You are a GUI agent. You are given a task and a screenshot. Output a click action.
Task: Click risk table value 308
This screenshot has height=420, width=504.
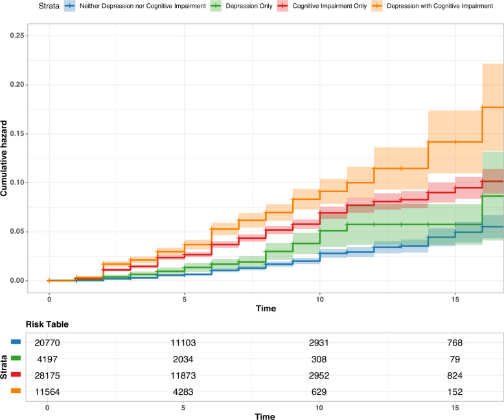point(319,359)
